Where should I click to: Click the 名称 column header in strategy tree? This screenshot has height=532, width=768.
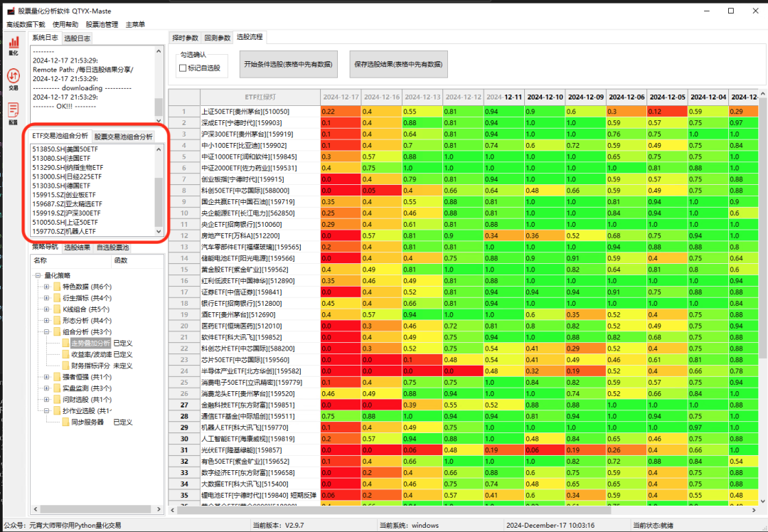[x=71, y=260]
